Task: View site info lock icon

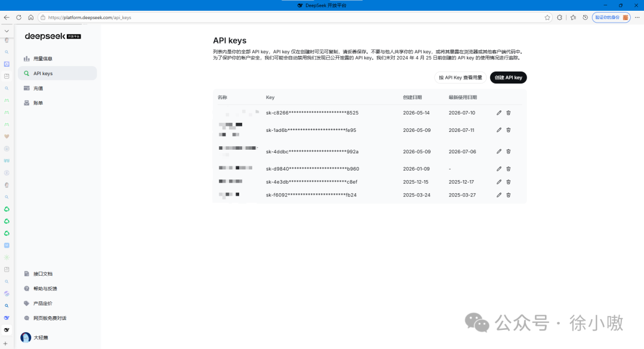Action: tap(43, 17)
